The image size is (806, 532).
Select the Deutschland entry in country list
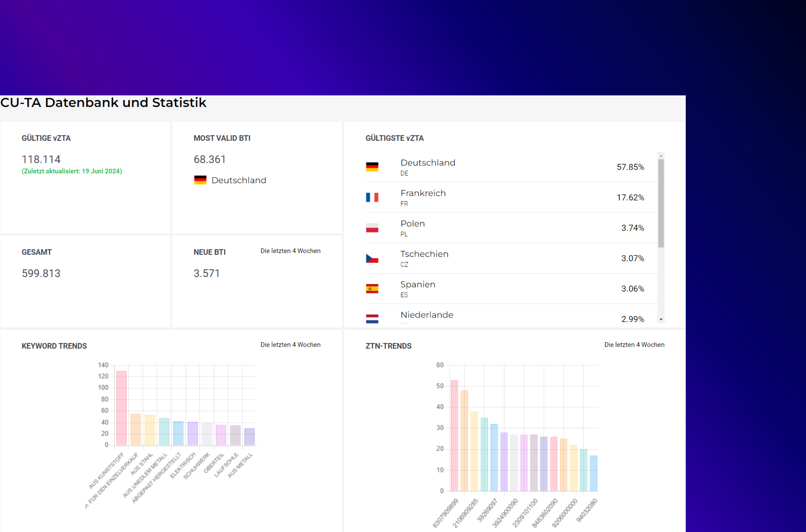(x=428, y=163)
